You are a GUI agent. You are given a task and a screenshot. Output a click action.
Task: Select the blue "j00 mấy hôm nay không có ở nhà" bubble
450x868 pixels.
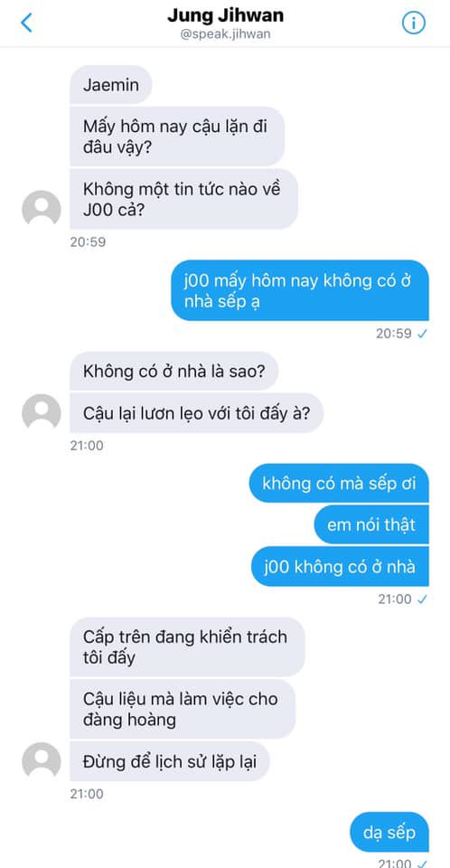(299, 290)
